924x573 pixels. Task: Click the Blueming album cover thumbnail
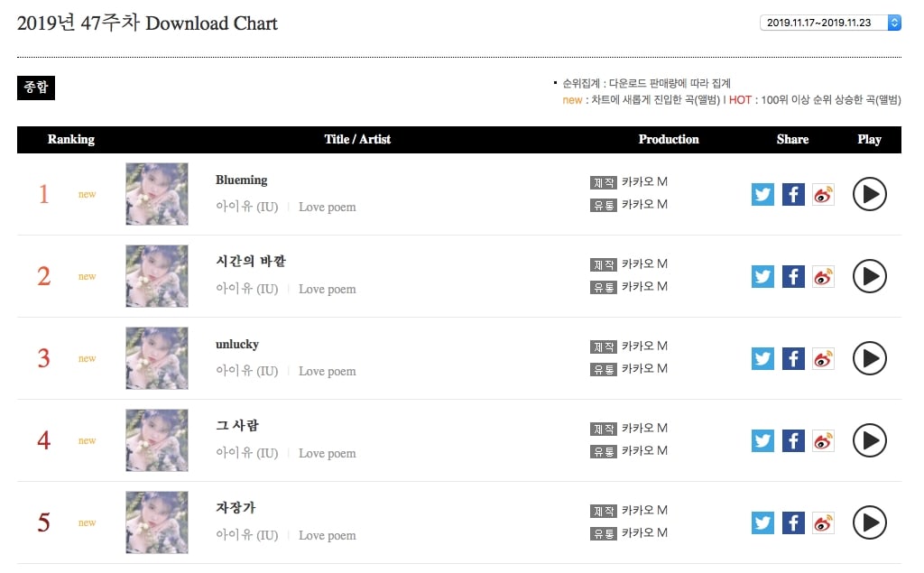(157, 194)
